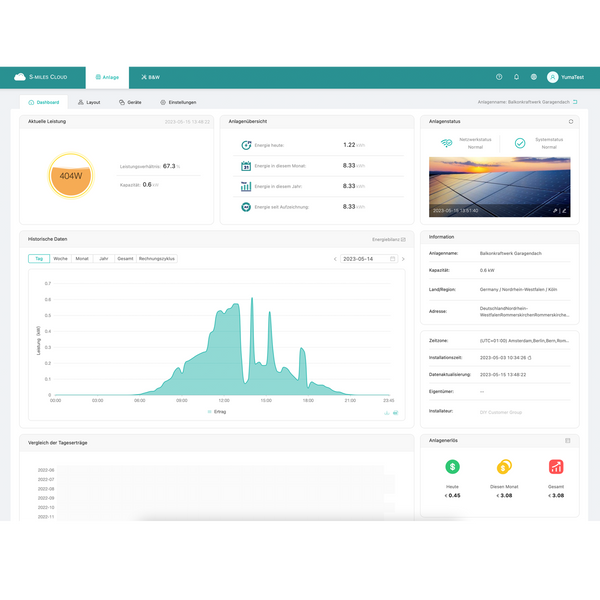
Task: Click the calendar icon in Anlagenerlös header
Action: [x=567, y=440]
